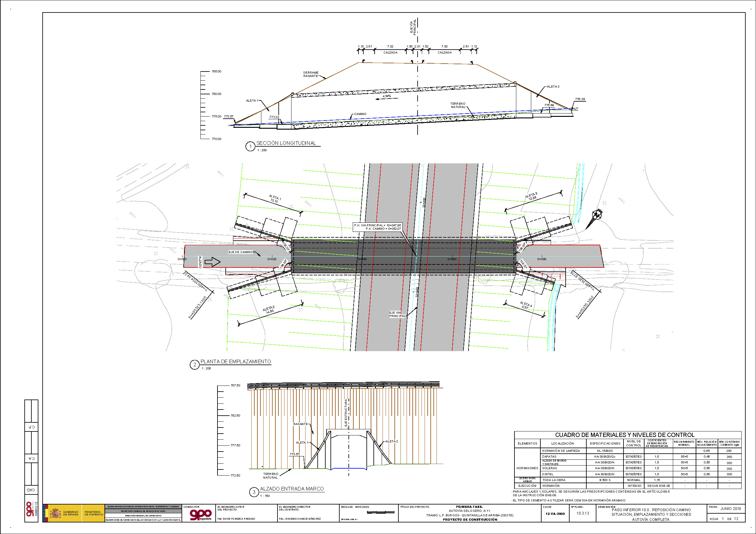This screenshot has width=756, height=534.
Task: Click the ALZADO direction arrow in plan
Action: [x=212, y=262]
